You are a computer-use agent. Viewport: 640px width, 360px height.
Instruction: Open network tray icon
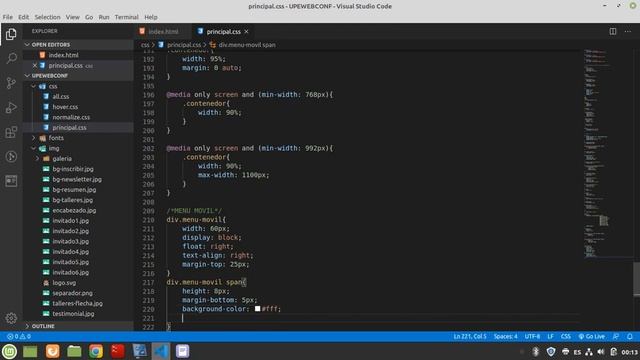point(589,351)
